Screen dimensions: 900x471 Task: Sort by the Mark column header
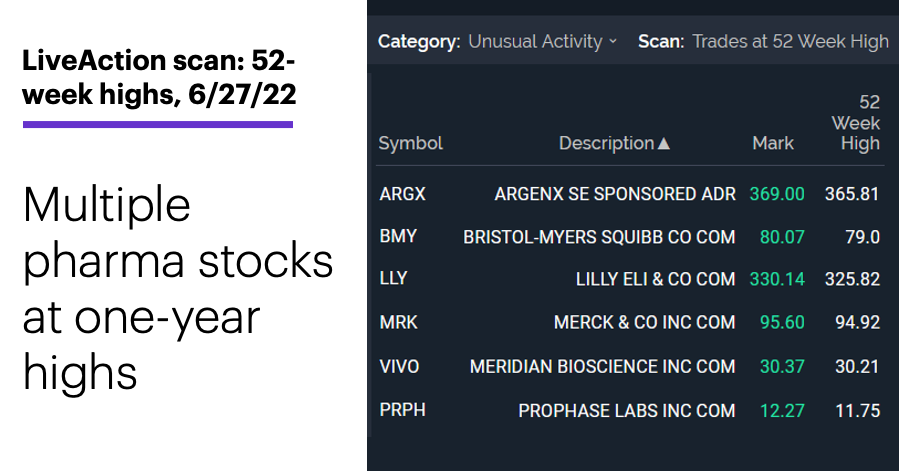(x=773, y=143)
